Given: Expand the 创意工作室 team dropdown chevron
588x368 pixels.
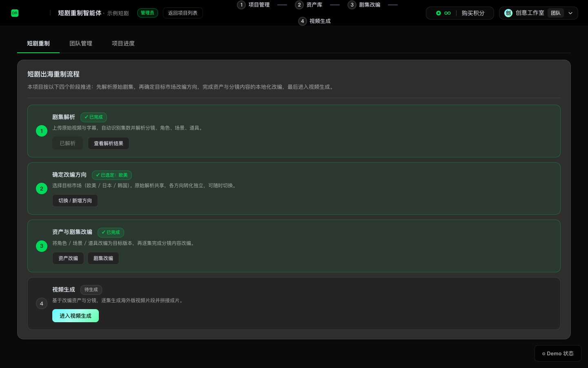Looking at the screenshot, I should pyautogui.click(x=570, y=13).
